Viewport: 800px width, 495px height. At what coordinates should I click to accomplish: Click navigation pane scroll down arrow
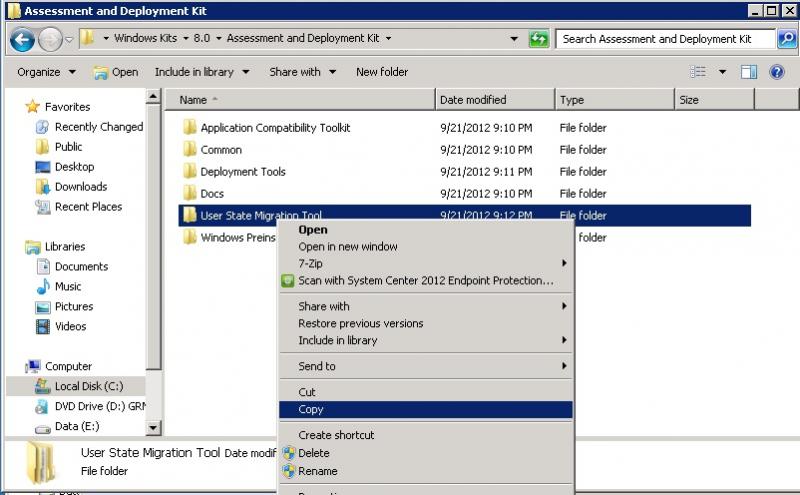153,428
